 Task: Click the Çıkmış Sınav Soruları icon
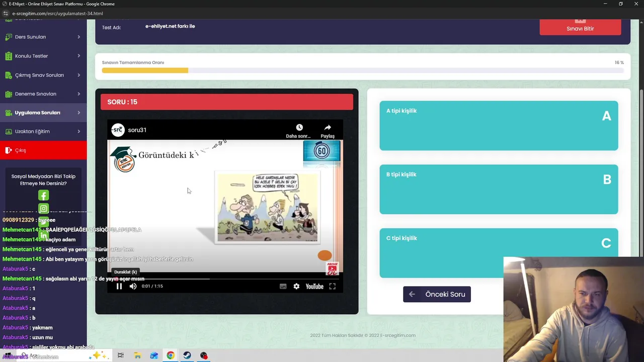(x=8, y=75)
